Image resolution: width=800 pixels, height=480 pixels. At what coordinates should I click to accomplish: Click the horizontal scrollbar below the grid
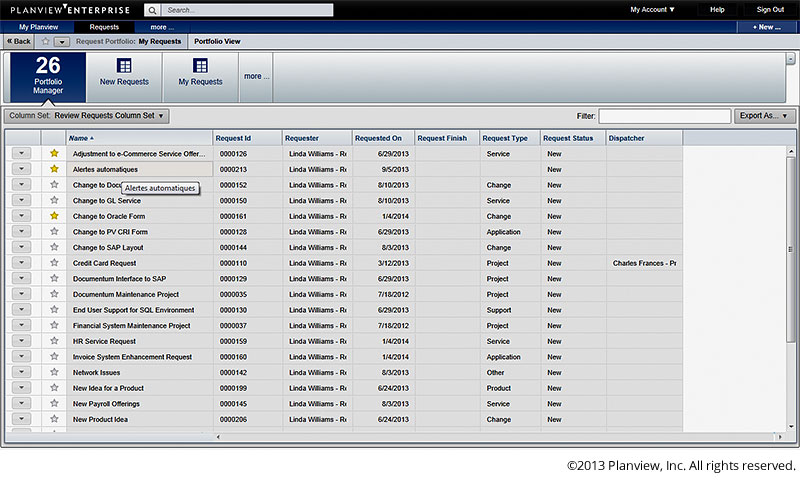point(497,437)
